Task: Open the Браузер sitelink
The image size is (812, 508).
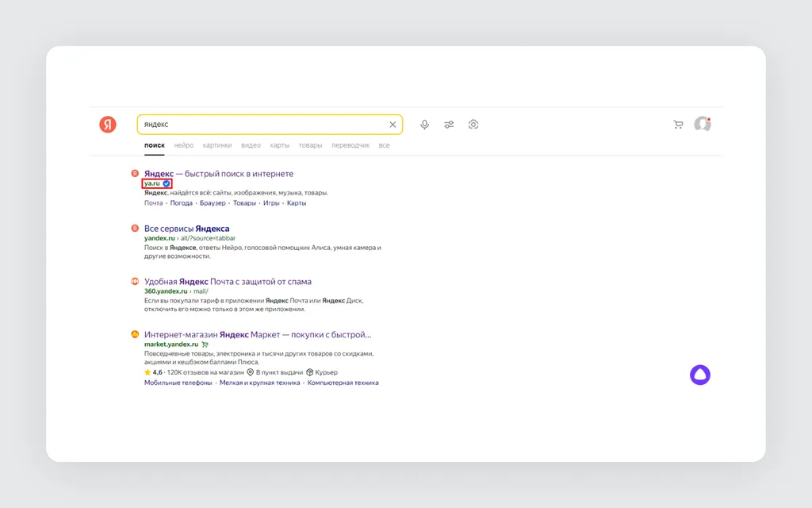Action: point(213,203)
